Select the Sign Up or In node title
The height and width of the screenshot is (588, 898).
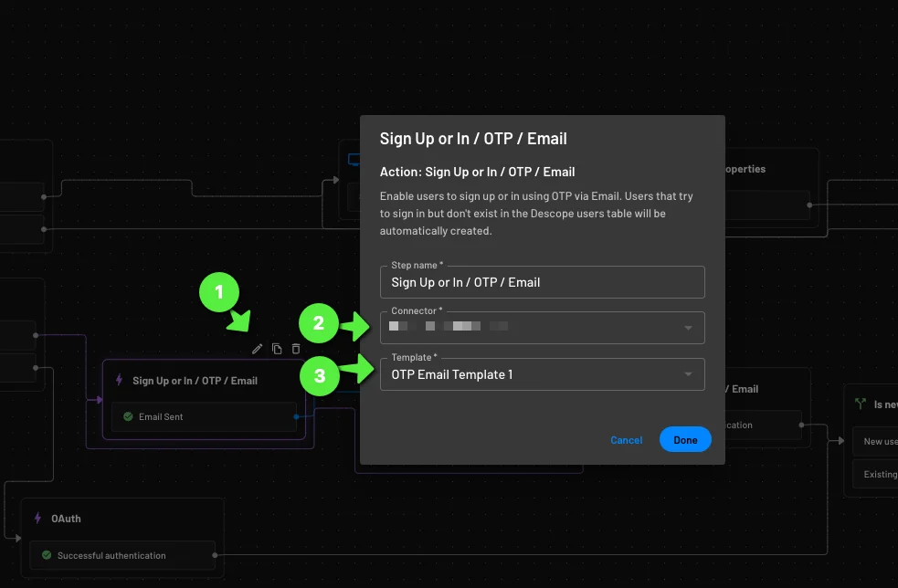[195, 381]
